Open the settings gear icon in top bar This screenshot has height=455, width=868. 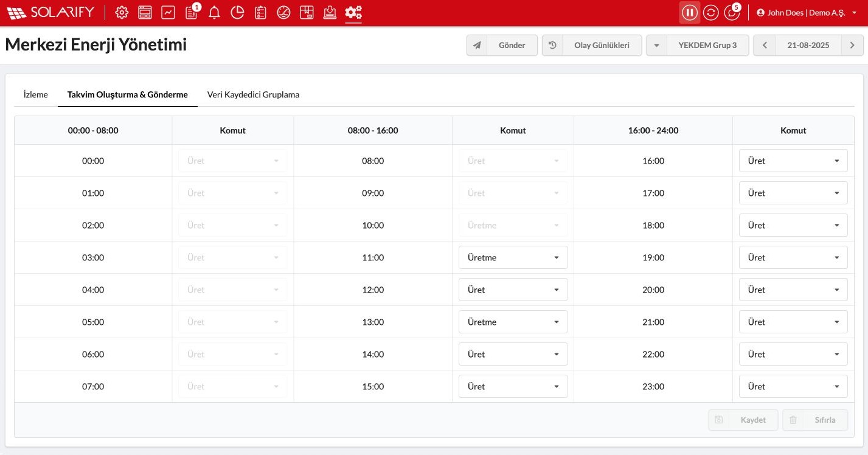[x=122, y=12]
